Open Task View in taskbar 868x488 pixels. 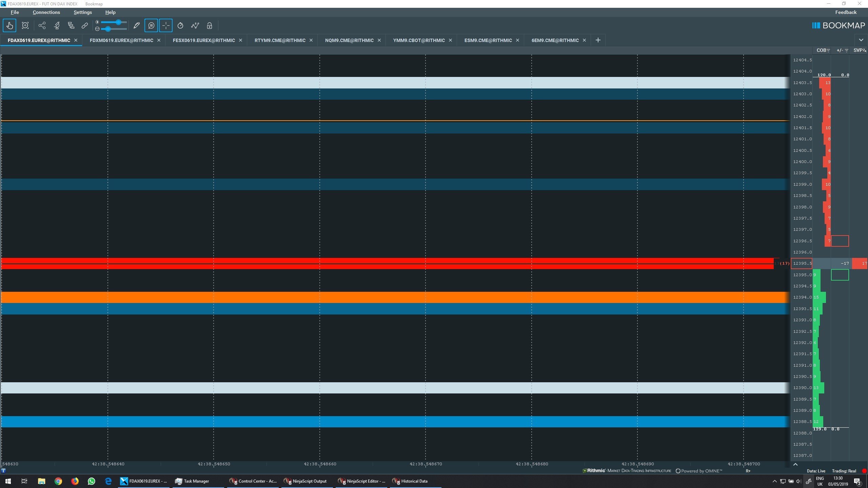[x=24, y=481]
